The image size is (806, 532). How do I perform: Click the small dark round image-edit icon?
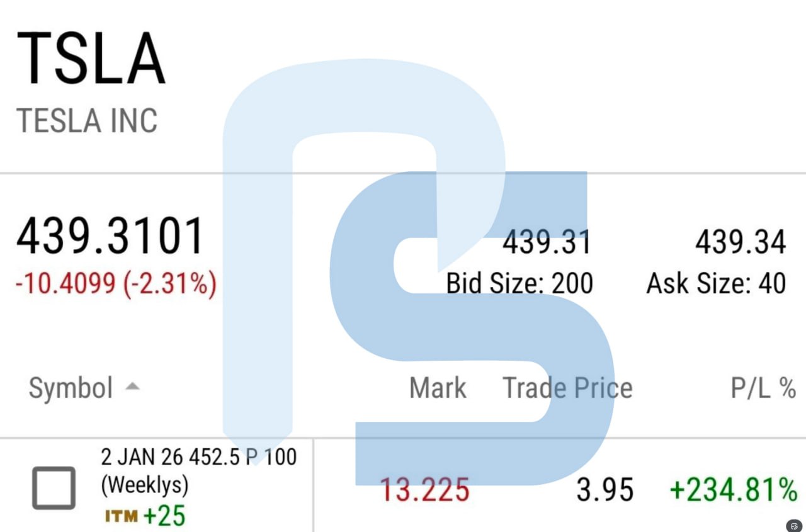pyautogui.click(x=794, y=526)
